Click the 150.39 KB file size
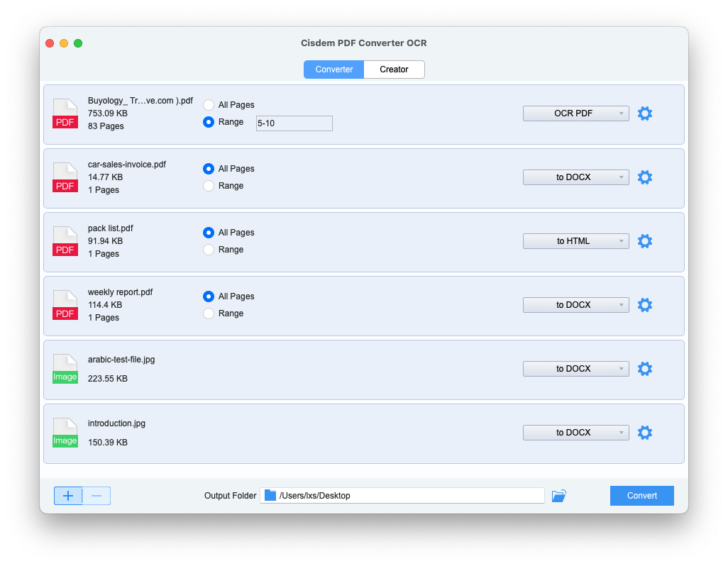This screenshot has height=566, width=728. coord(108,442)
